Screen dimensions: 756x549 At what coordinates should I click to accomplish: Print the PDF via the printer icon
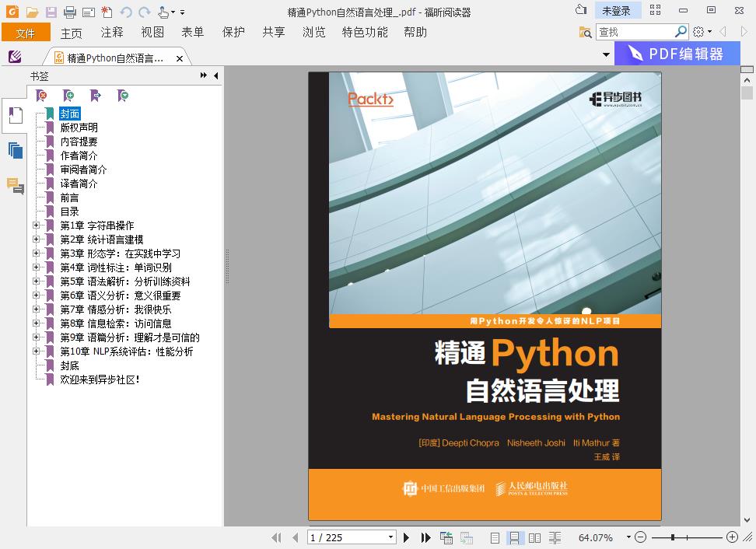(70, 12)
